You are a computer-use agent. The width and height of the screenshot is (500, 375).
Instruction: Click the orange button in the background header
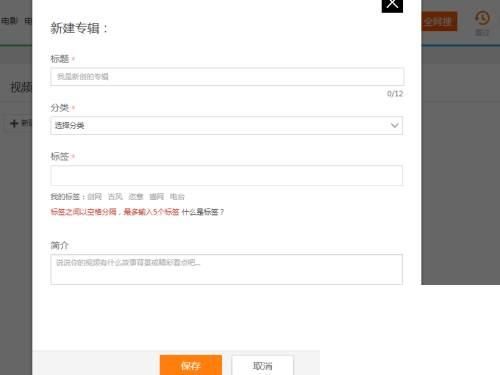click(x=439, y=22)
